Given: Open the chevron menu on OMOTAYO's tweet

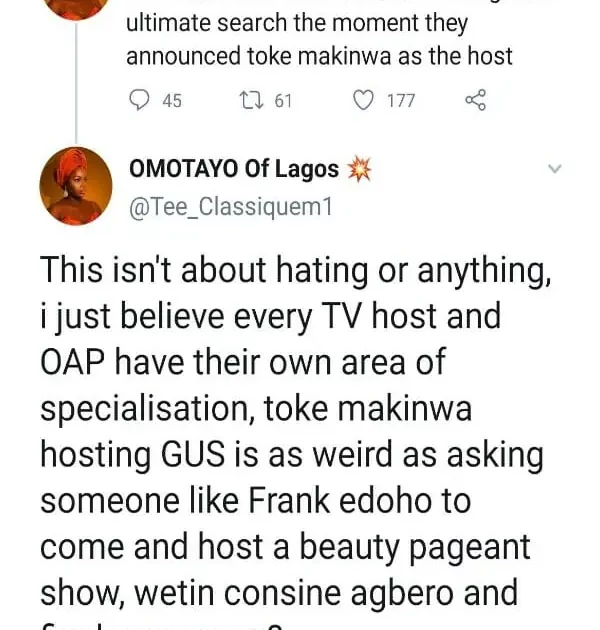Looking at the screenshot, I should (555, 170).
